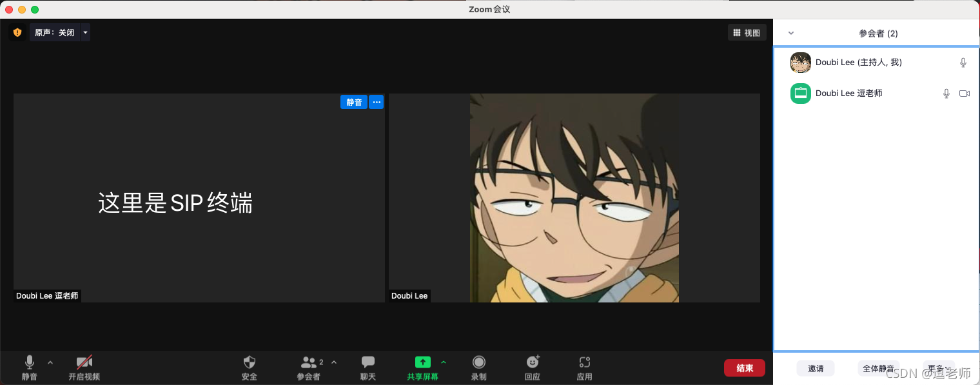Image resolution: width=980 pixels, height=385 pixels.
Task: Toggle the 参会者 participants panel
Action: coord(309,368)
